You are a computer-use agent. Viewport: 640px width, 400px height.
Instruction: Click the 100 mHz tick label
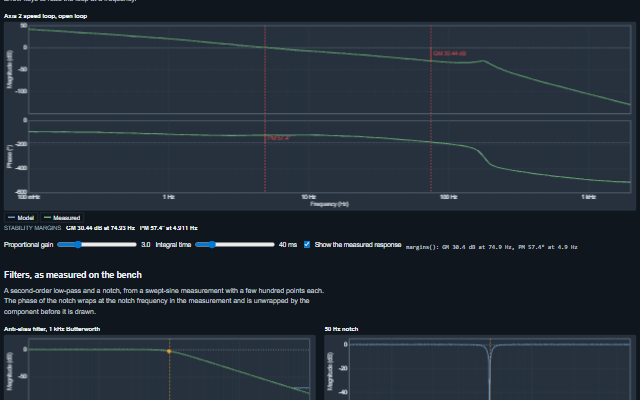pos(29,197)
